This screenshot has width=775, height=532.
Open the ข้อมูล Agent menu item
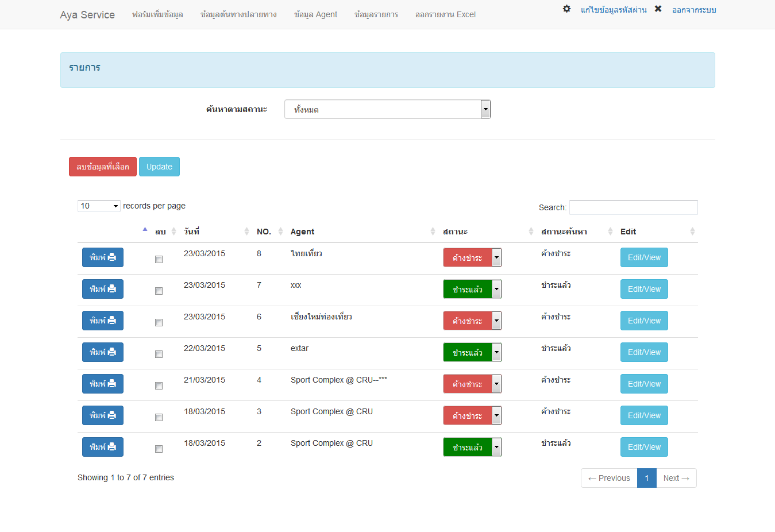click(x=315, y=14)
